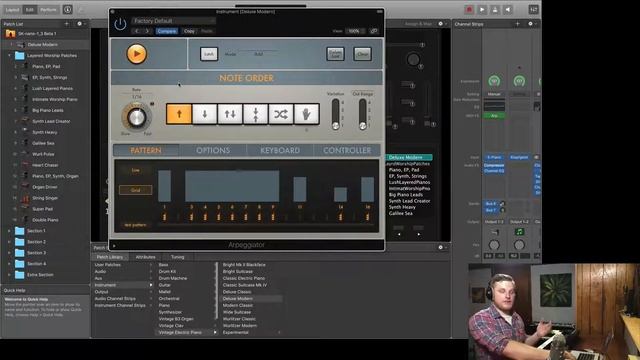Select the Up note order arrow
This screenshot has height=360, width=640.
point(179,114)
